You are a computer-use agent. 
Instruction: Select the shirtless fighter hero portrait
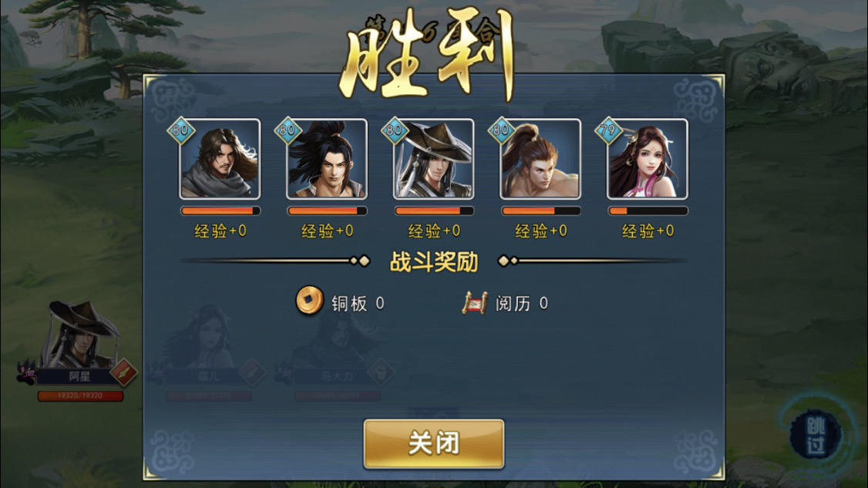tap(540, 159)
